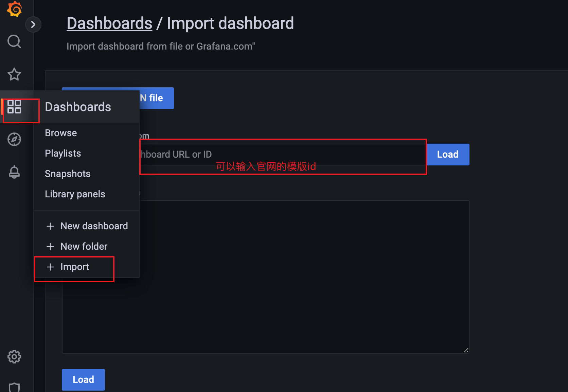Choose Snapshots in the Dashboards menu

pos(68,174)
